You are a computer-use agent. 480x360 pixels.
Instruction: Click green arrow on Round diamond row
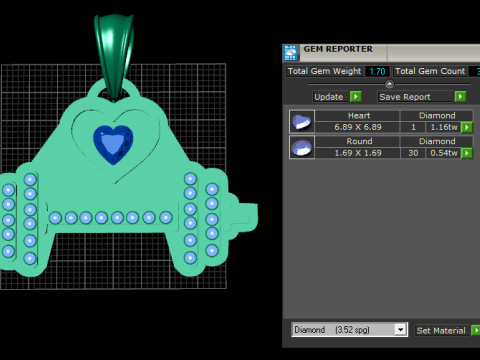pyautogui.click(x=467, y=153)
